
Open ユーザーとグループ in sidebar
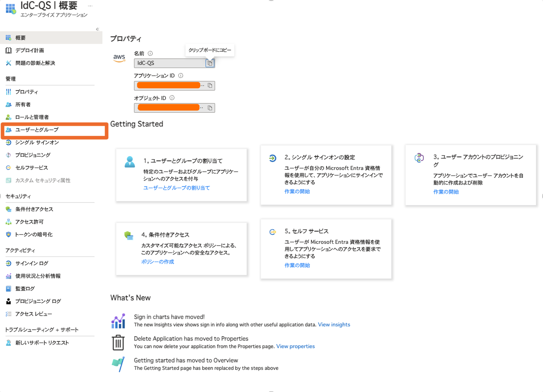[x=37, y=130]
